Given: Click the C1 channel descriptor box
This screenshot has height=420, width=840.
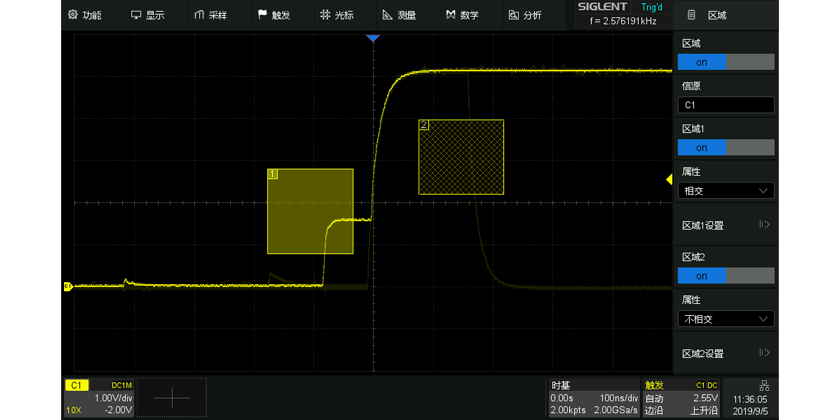Looking at the screenshot, I should pyautogui.click(x=99, y=397).
